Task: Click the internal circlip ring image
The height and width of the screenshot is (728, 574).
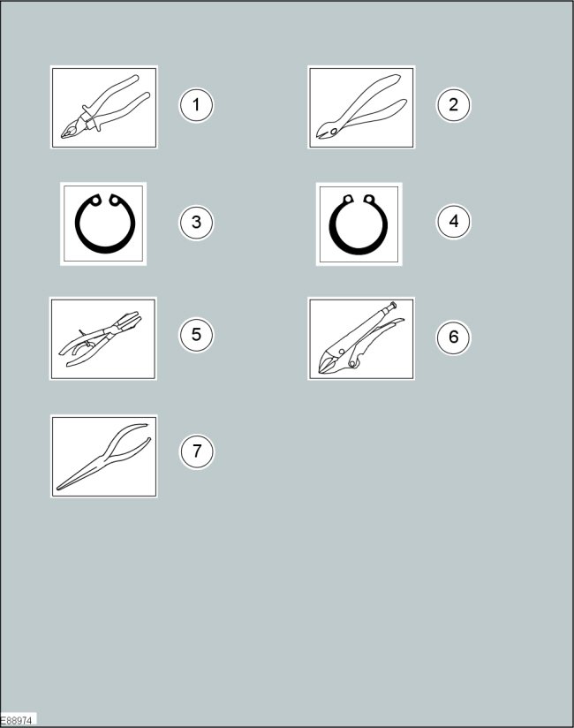Action: (x=103, y=224)
